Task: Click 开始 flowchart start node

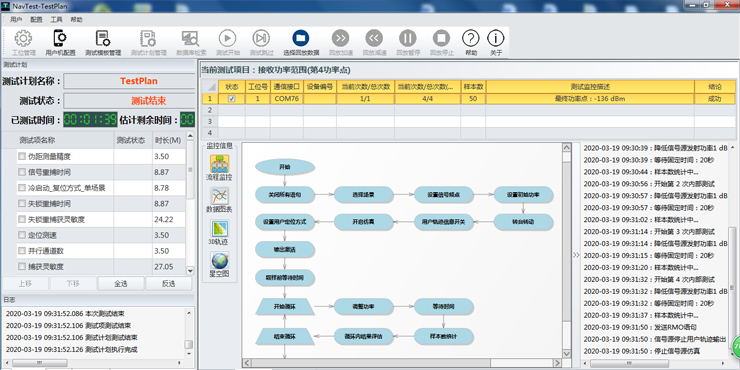Action: 285,167
